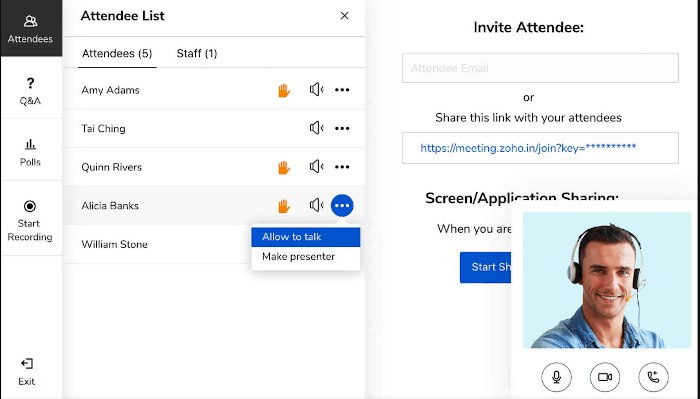Open Amy Adams' more options menu

(342, 90)
